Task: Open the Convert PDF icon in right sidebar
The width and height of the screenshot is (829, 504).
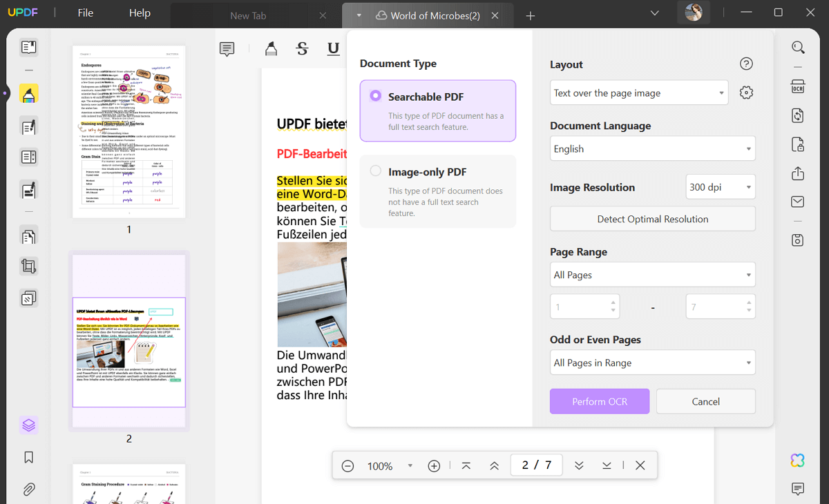Action: (x=798, y=115)
